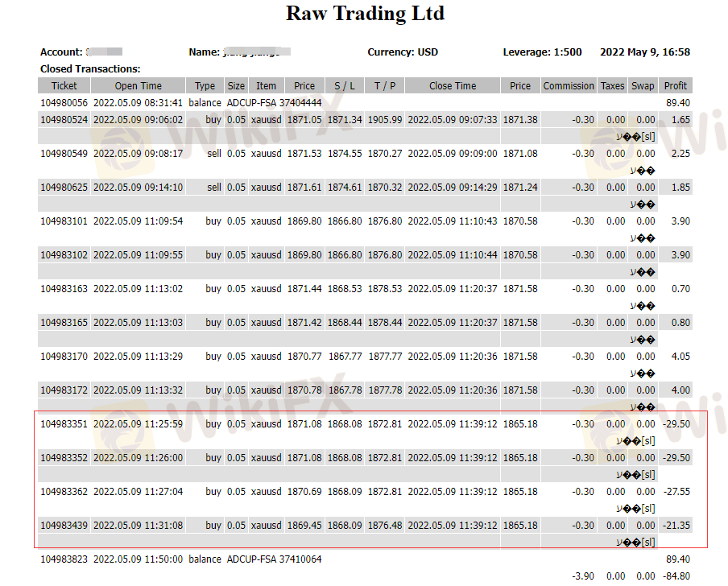Viewport: 728px width, 586px height.
Task: Select close time 2022.05.09 09:09:00
Action: point(453,154)
